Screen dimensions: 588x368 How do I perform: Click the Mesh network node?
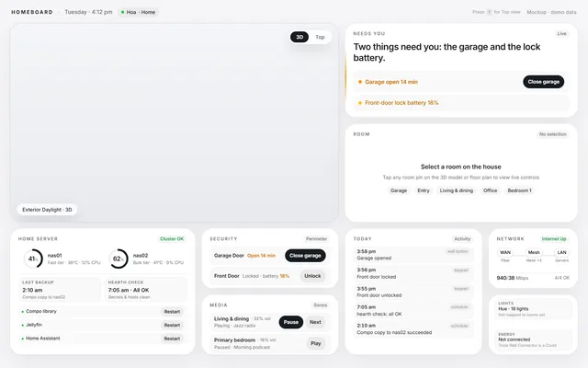click(534, 252)
